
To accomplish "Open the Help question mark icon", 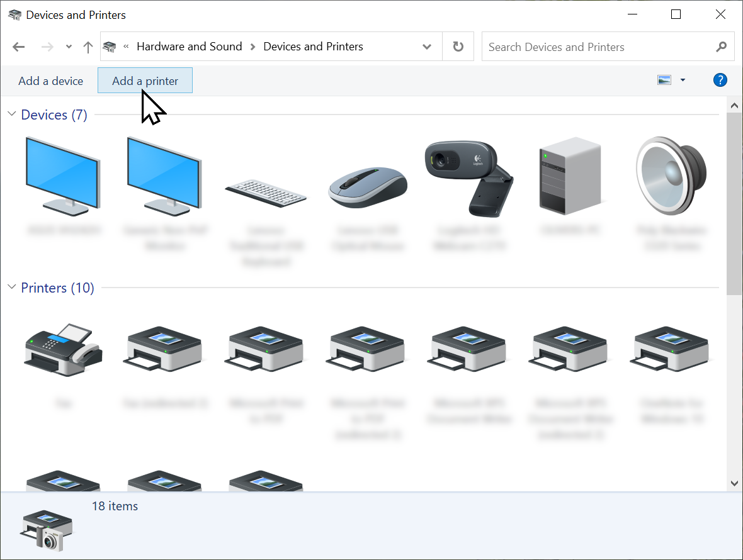I will click(720, 80).
